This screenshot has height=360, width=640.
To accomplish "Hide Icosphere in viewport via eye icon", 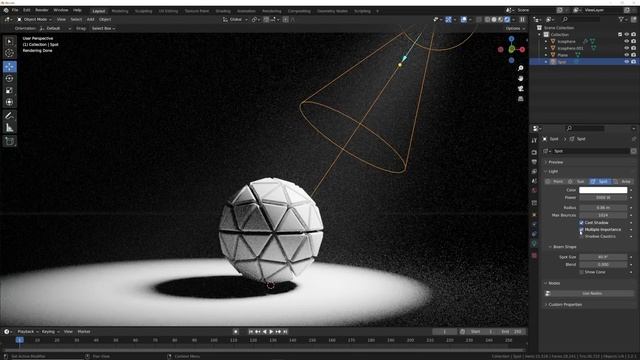I will click(627, 41).
